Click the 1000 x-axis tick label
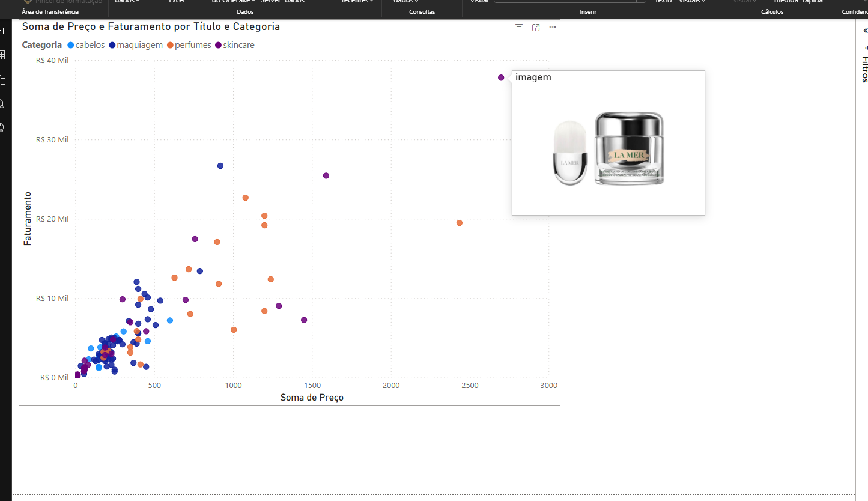The height and width of the screenshot is (501, 868). (233, 386)
